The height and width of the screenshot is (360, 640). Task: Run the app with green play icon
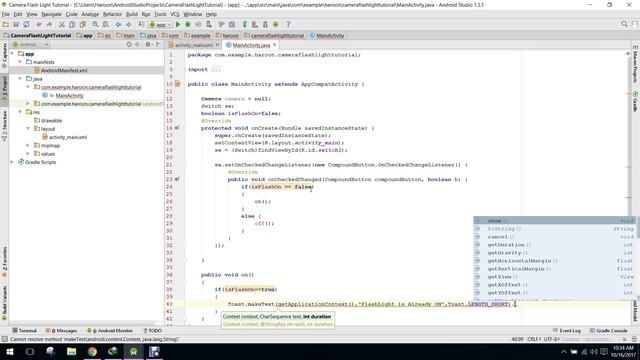click(x=178, y=24)
